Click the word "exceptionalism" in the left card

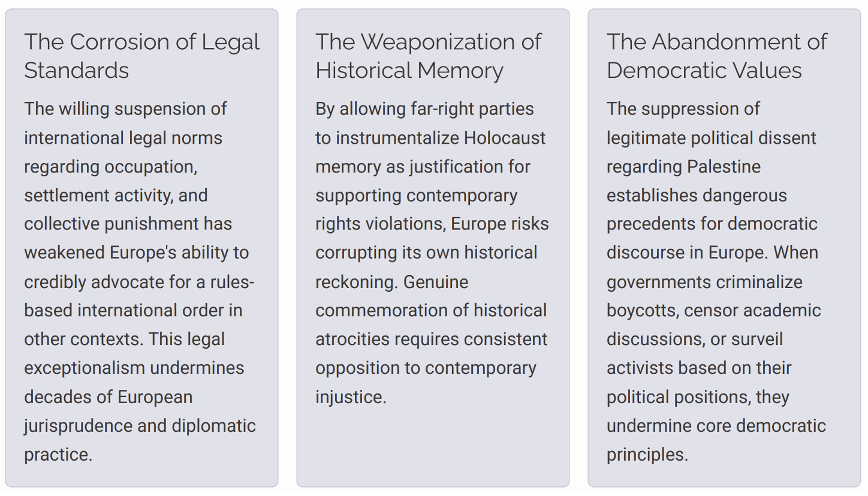pos(85,368)
